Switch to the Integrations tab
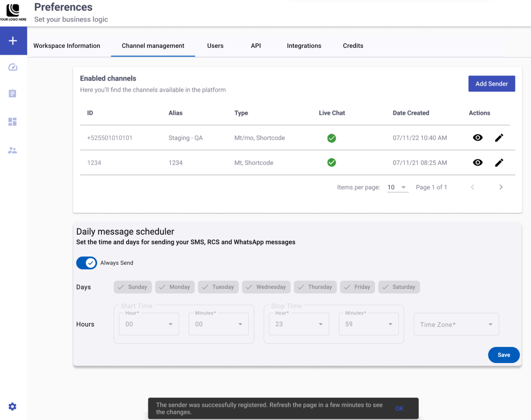Screen dimensions: 531x420 click(x=304, y=46)
